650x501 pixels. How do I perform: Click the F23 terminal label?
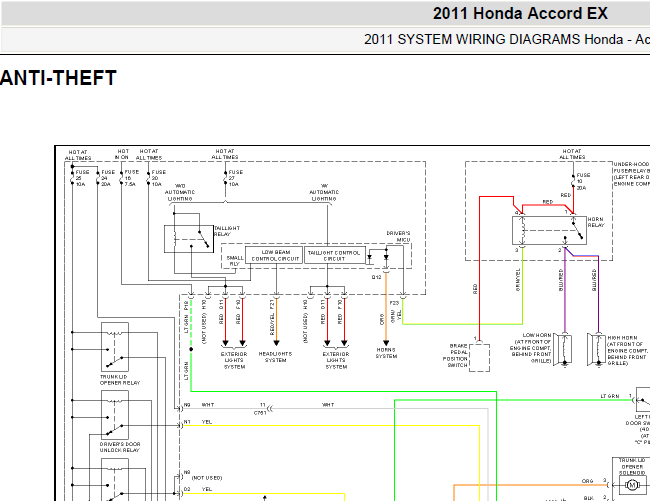click(394, 303)
